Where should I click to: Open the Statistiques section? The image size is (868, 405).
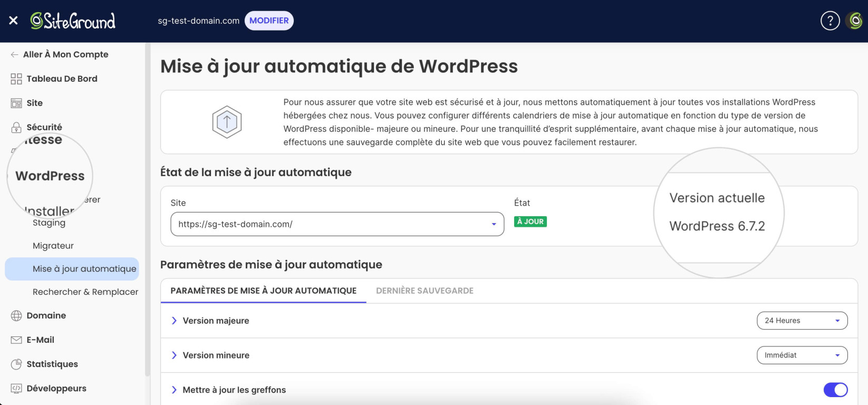52,364
